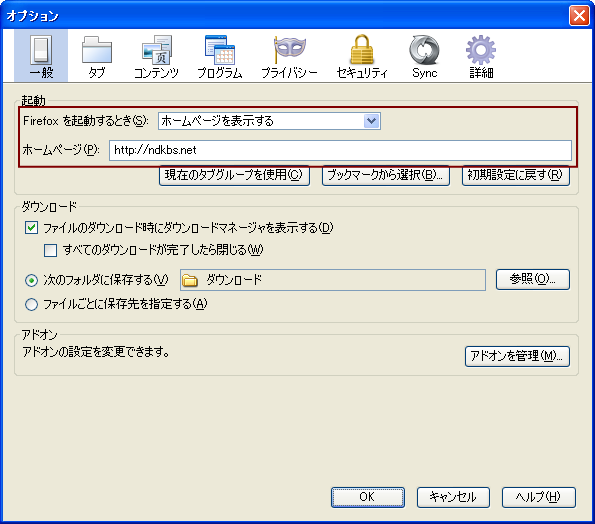Click 初期設定に戻す button
The width and height of the screenshot is (595, 524).
tap(516, 175)
